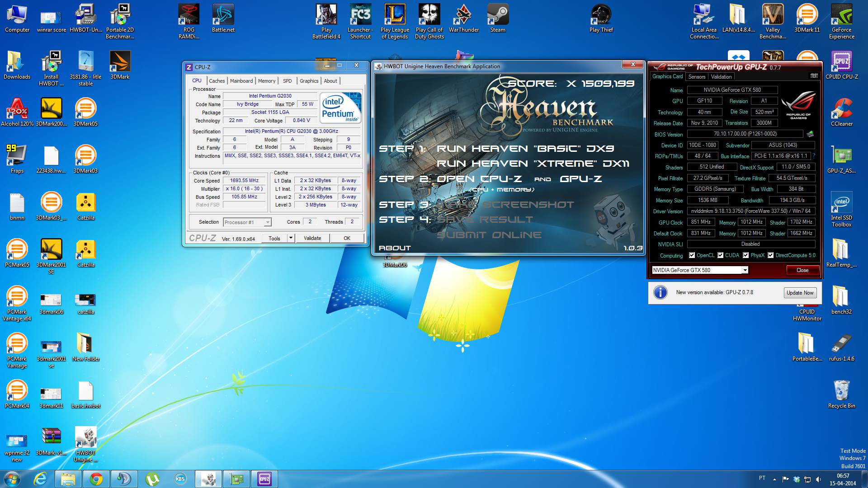
Task: Open ROG RAMDisk desktop icon
Action: [189, 21]
